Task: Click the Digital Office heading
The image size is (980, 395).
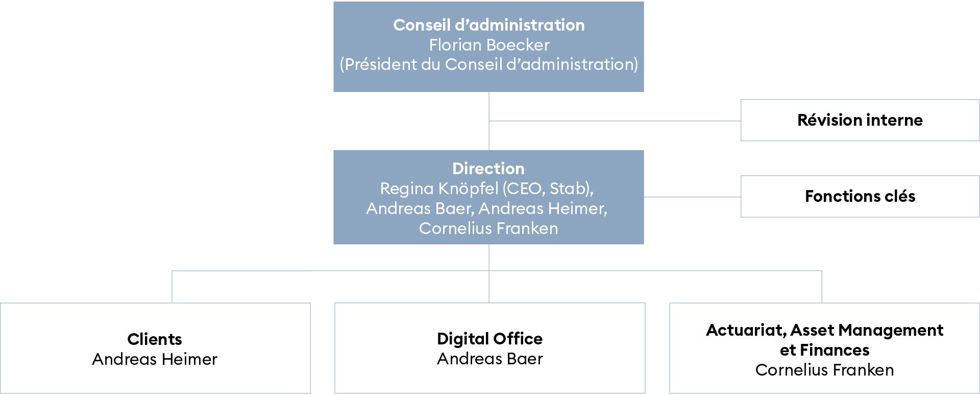Action: tap(489, 339)
